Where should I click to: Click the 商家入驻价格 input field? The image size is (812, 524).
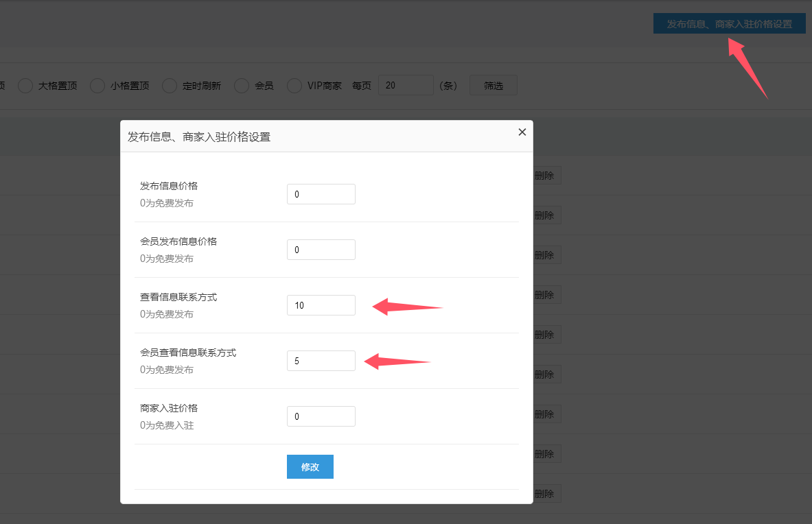[x=321, y=416]
